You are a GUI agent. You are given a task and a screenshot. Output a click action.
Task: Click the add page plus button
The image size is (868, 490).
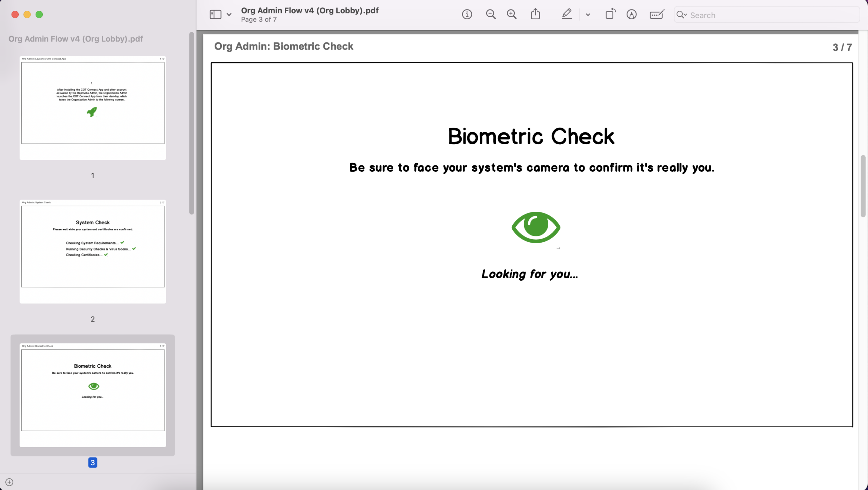pos(9,482)
